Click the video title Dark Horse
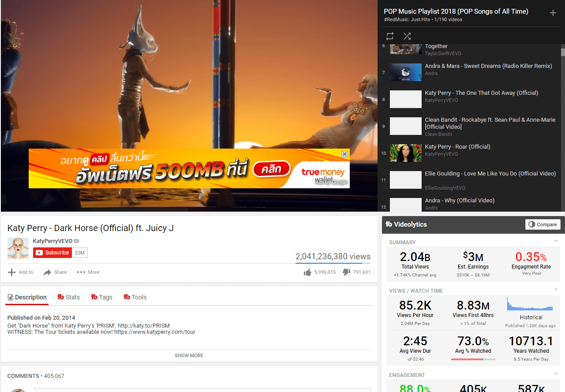Image resolution: width=565 pixels, height=392 pixels. (90, 228)
